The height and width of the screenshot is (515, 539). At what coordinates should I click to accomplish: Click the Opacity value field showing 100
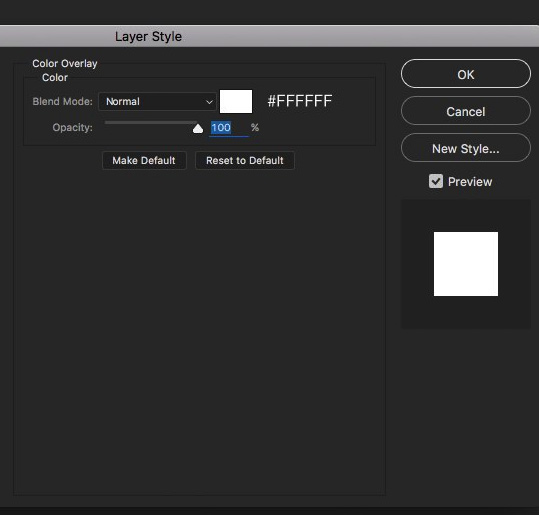(x=229, y=128)
